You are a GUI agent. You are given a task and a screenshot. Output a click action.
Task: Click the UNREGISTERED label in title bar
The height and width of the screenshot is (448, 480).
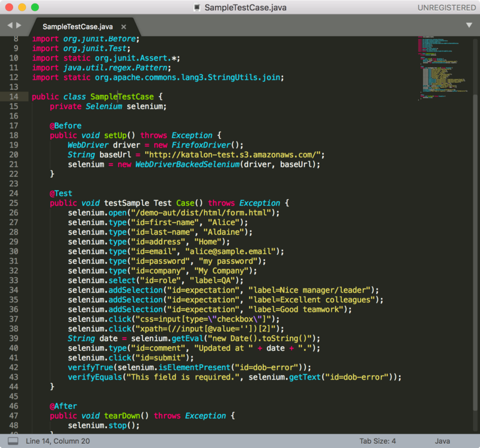(446, 8)
